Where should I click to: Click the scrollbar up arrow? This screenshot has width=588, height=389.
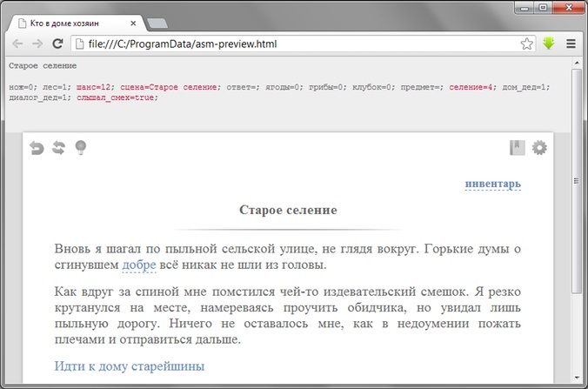pos(577,63)
